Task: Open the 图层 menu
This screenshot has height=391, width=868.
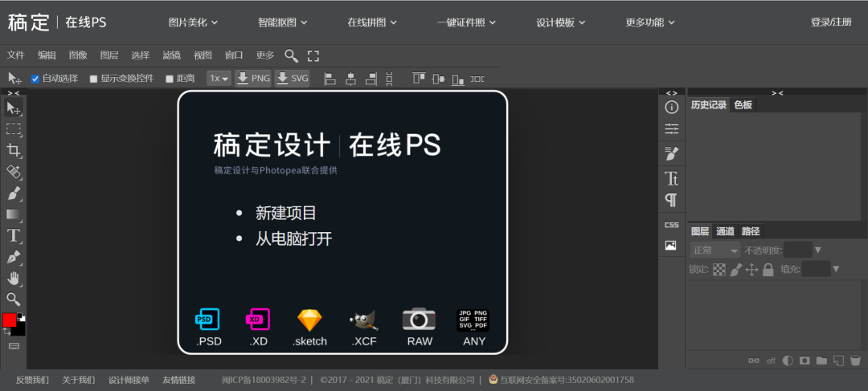Action: [109, 55]
